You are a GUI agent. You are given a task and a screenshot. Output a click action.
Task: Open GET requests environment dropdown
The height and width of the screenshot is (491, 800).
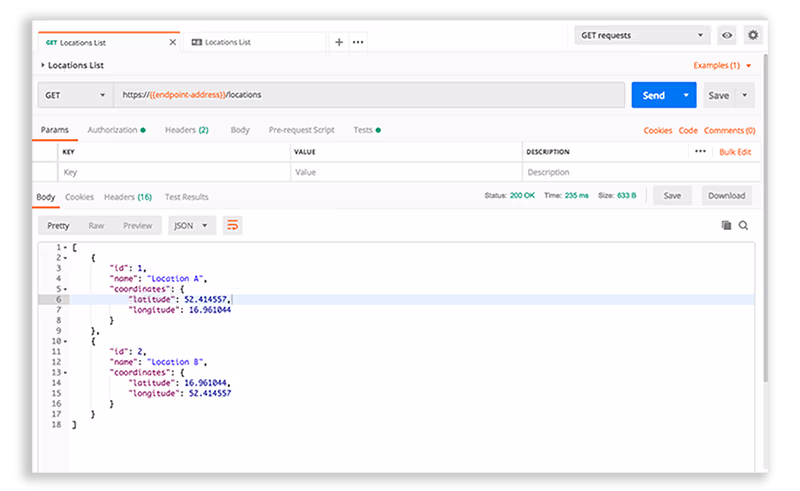pos(642,35)
